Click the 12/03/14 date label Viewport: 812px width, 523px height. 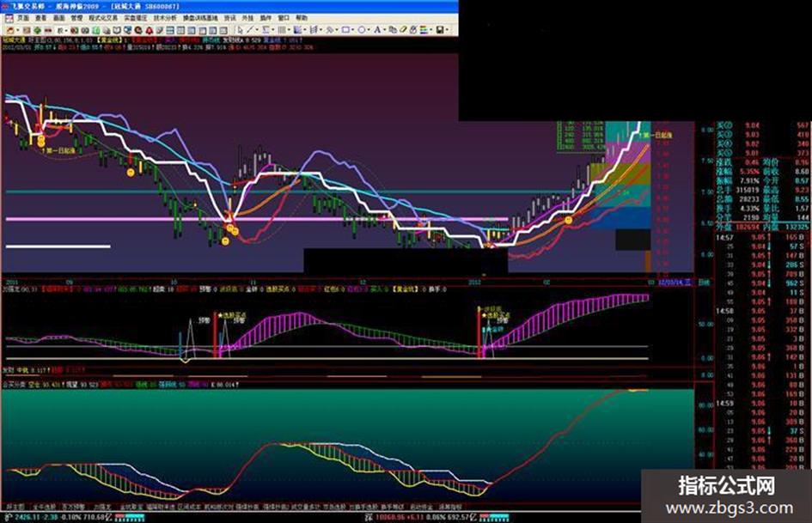(675, 283)
